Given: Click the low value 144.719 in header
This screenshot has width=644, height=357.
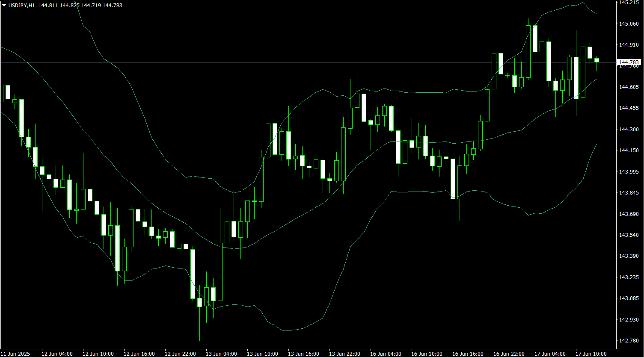Looking at the screenshot, I should click(91, 6).
